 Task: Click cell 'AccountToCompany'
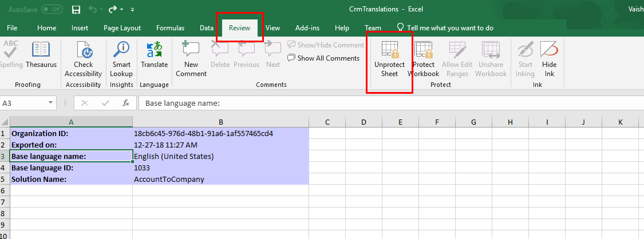pos(220,179)
